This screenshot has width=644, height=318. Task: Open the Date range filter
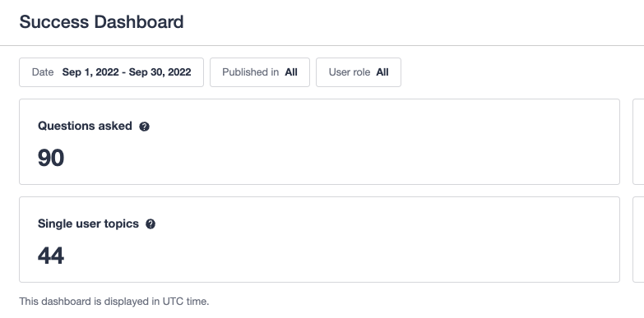click(111, 72)
